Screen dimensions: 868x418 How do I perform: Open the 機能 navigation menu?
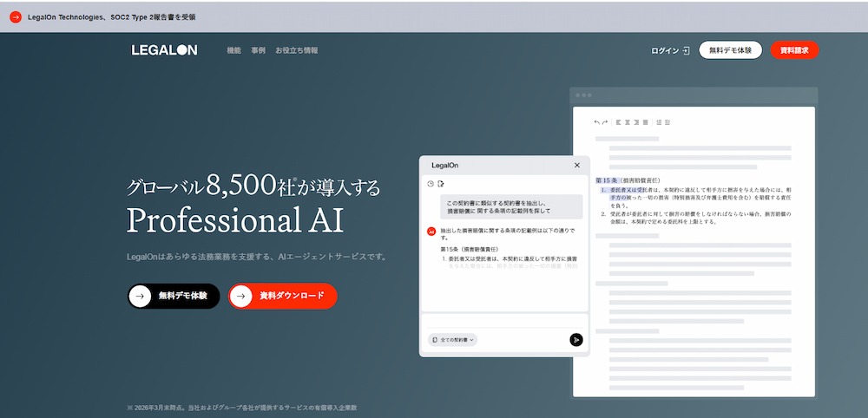pos(234,50)
